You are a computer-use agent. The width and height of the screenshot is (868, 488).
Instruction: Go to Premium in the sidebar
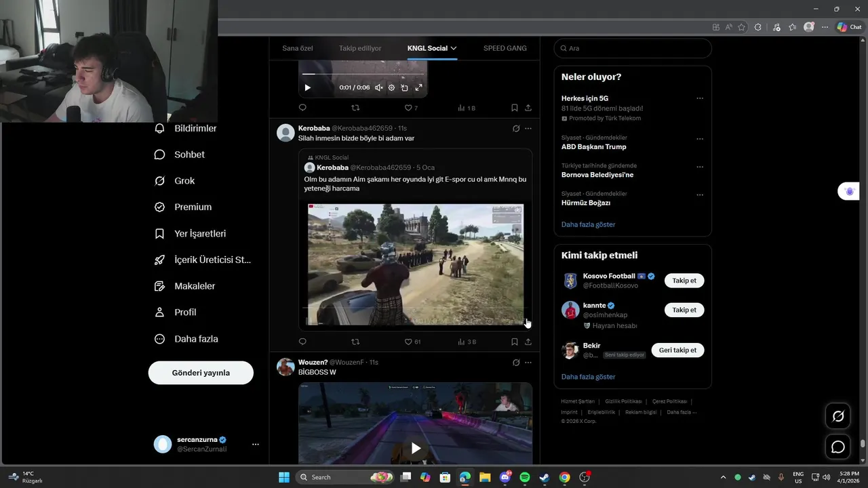coord(183,207)
